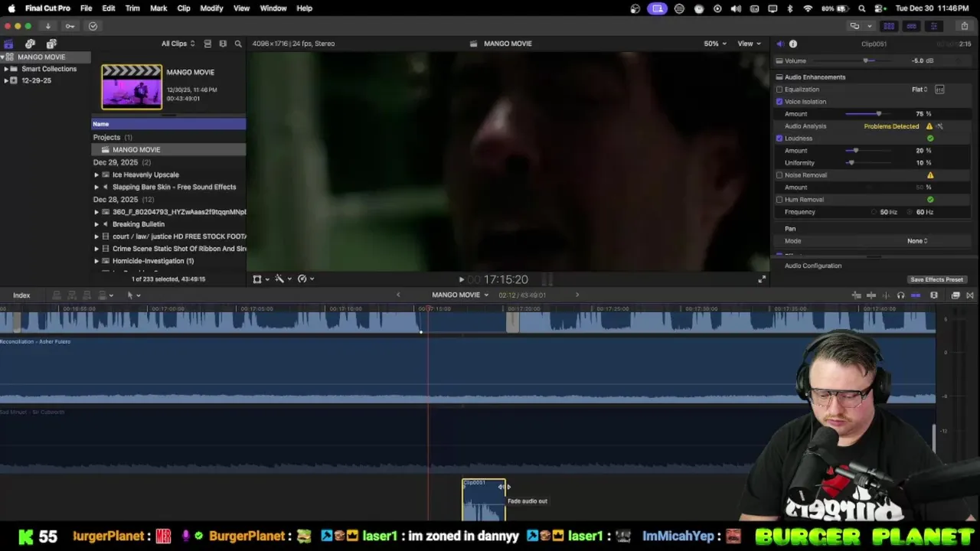Image resolution: width=980 pixels, height=551 pixels.
Task: Open the timeline Index button
Action: coord(21,295)
